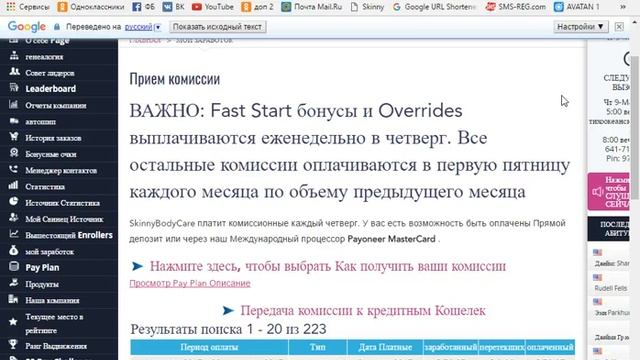Sort by Дата Платные column header

click(385, 347)
